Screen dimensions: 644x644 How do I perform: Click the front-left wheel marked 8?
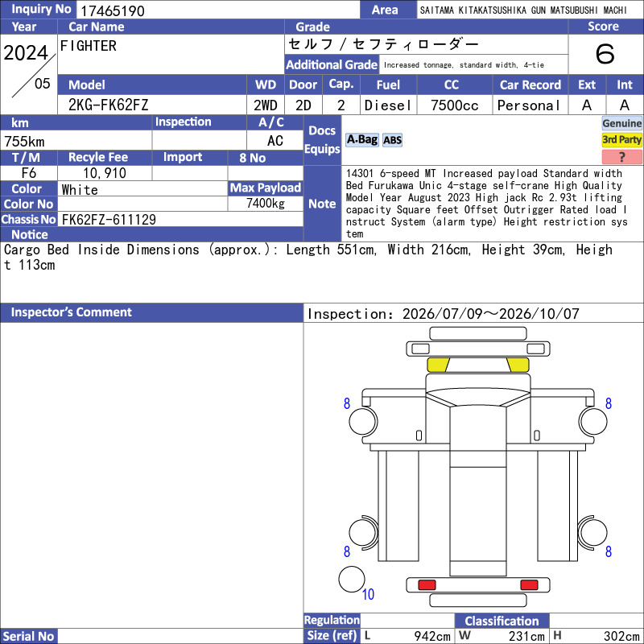[x=363, y=421]
